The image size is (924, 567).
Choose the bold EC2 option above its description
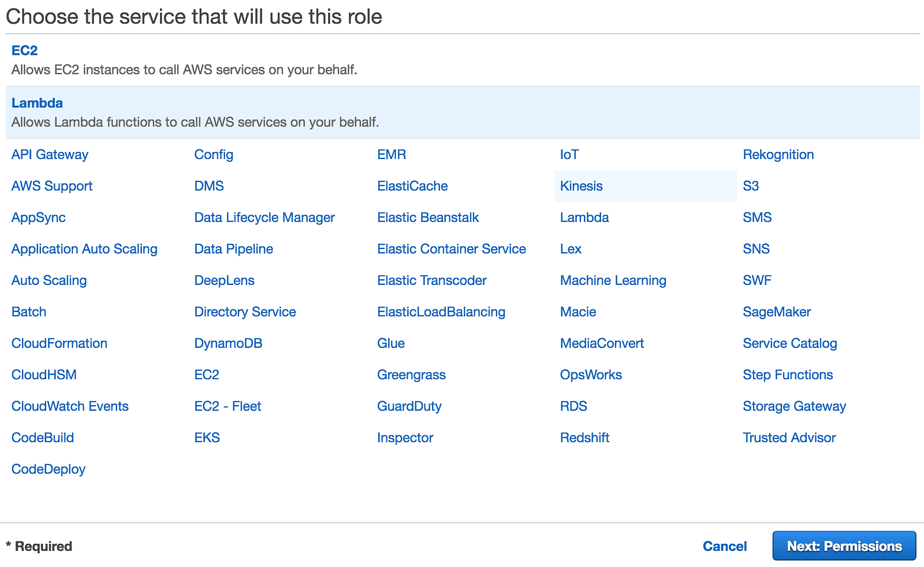coord(24,50)
